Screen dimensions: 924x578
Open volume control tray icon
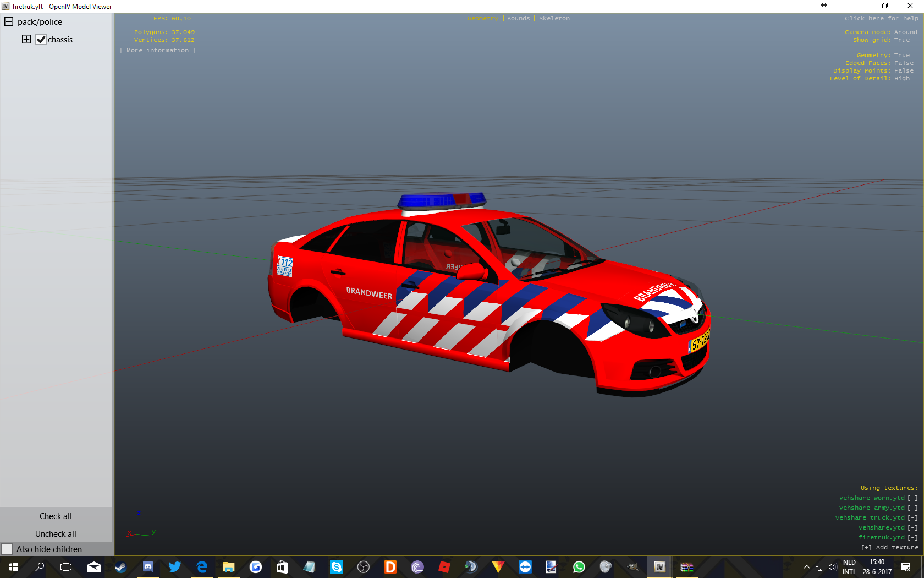(832, 567)
